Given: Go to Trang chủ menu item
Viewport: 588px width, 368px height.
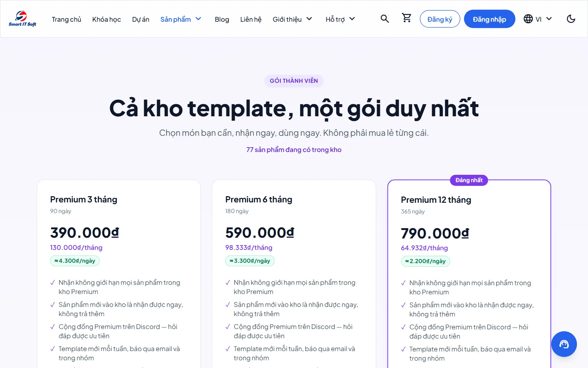Looking at the screenshot, I should 67,19.
